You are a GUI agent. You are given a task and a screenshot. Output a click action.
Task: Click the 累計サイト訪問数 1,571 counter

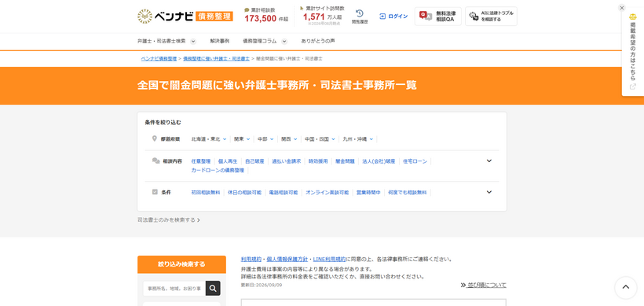pyautogui.click(x=322, y=16)
